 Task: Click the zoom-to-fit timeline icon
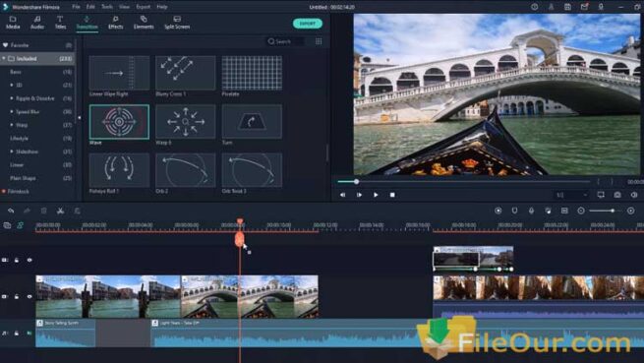[x=564, y=211]
